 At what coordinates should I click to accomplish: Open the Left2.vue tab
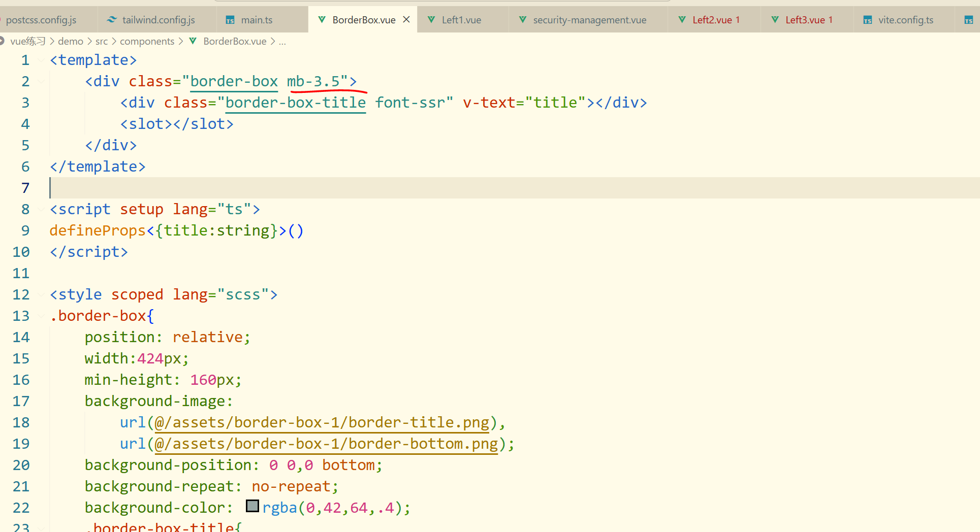[712, 20]
